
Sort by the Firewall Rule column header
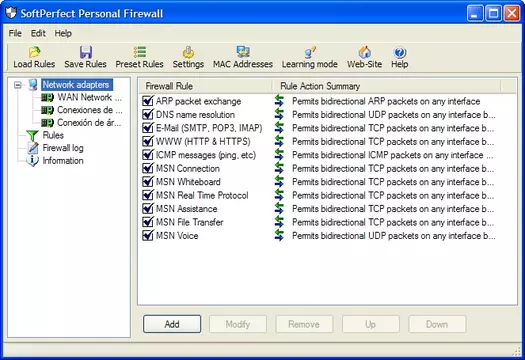pos(206,86)
